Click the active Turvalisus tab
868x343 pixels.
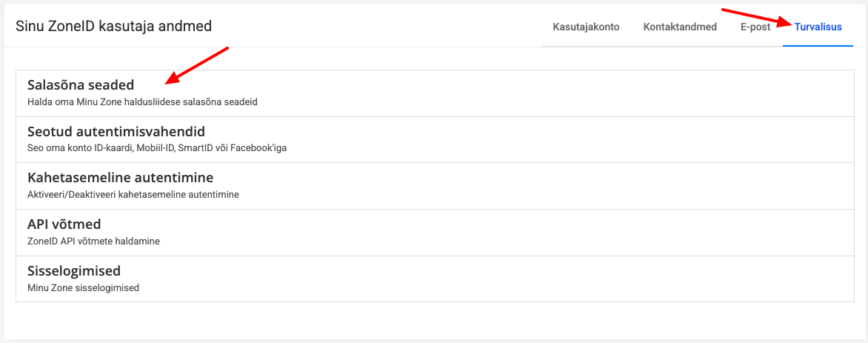[818, 27]
